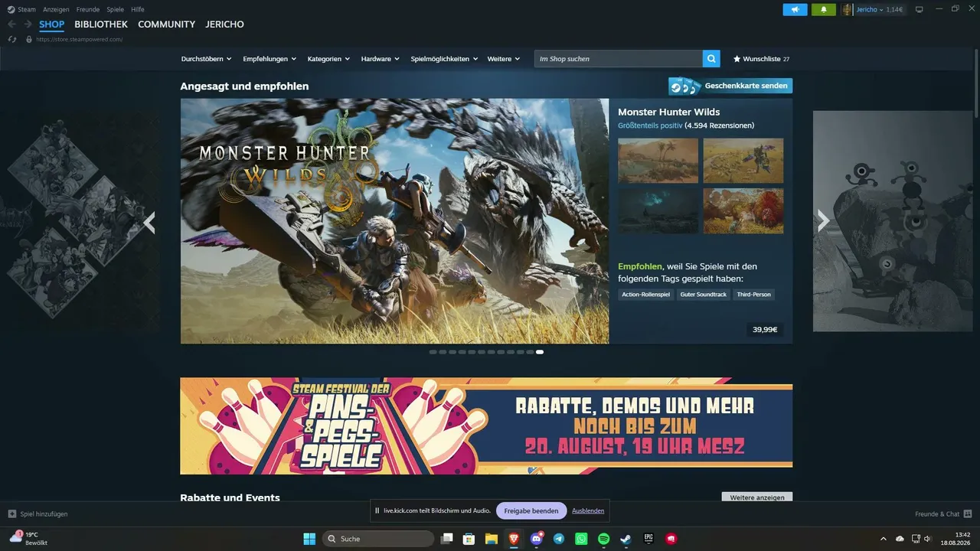Select the first carousel indicator dot
Image resolution: width=980 pixels, height=551 pixels.
coord(433,352)
